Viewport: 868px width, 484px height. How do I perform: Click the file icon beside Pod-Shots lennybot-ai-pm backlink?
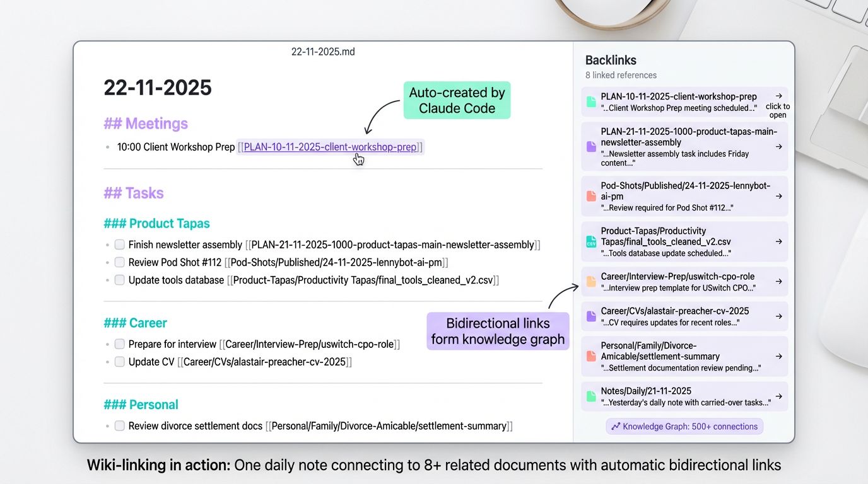591,196
